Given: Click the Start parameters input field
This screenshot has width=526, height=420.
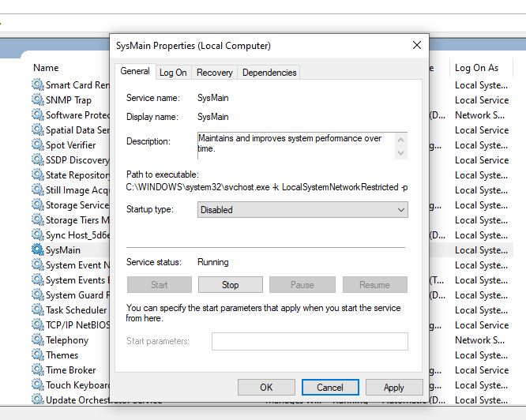Looking at the screenshot, I should coord(310,341).
